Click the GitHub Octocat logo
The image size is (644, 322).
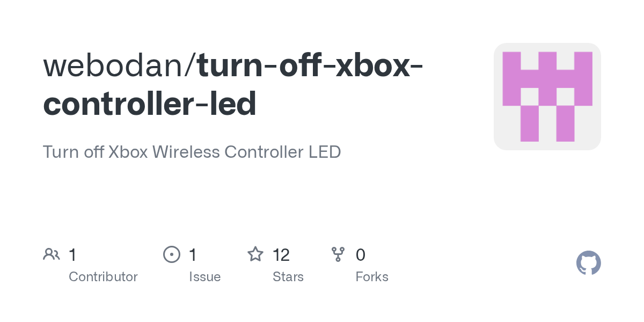click(x=588, y=264)
